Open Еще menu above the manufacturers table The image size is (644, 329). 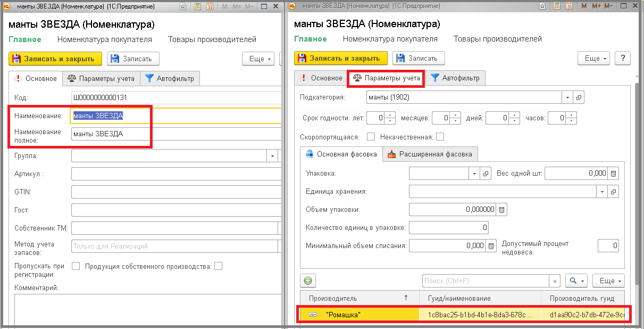[x=609, y=281]
